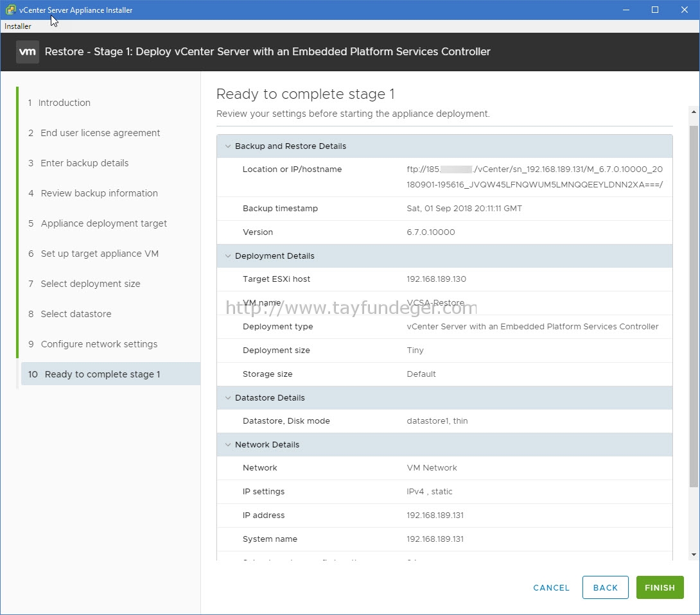The height and width of the screenshot is (615, 700).
Task: Minimize the installer window
Action: pos(626,10)
